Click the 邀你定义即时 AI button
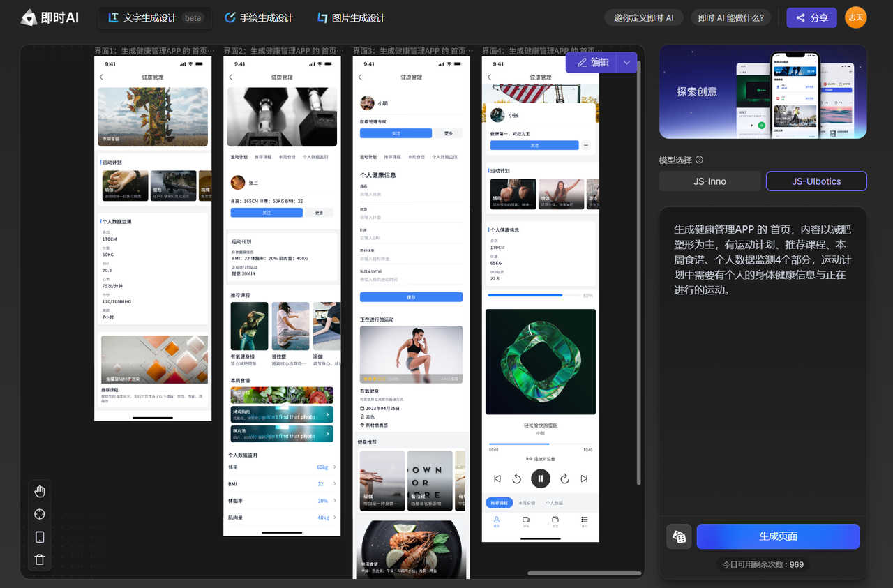Image resolution: width=893 pixels, height=588 pixels. coord(643,18)
